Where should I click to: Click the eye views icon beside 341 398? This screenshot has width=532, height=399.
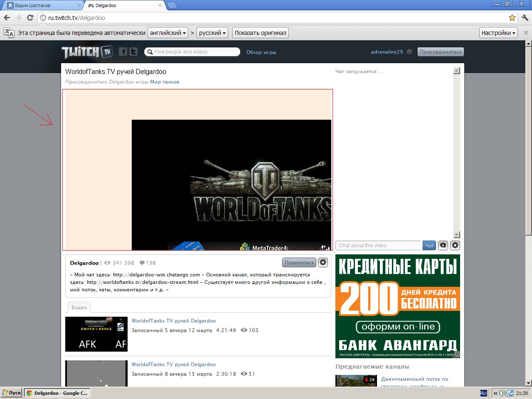coord(107,263)
